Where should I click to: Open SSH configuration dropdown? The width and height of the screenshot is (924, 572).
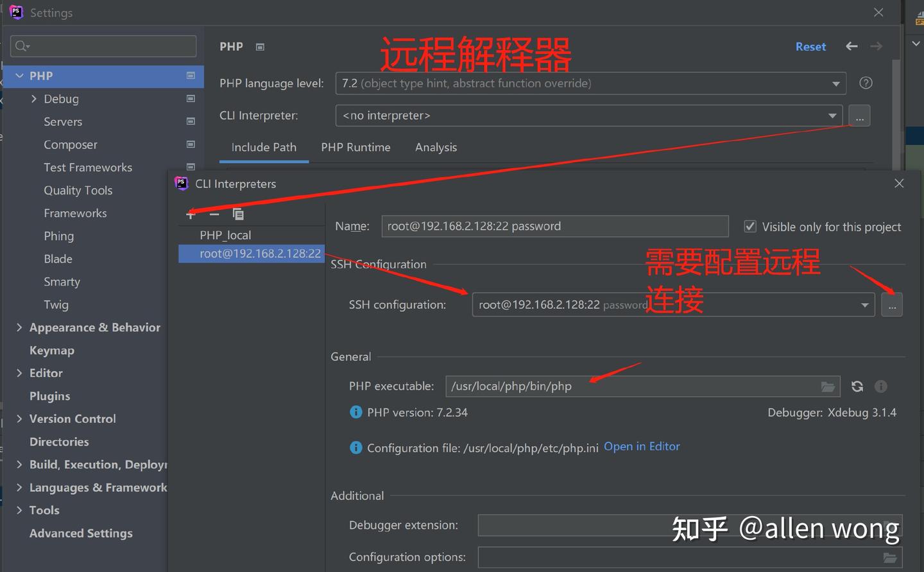(865, 305)
